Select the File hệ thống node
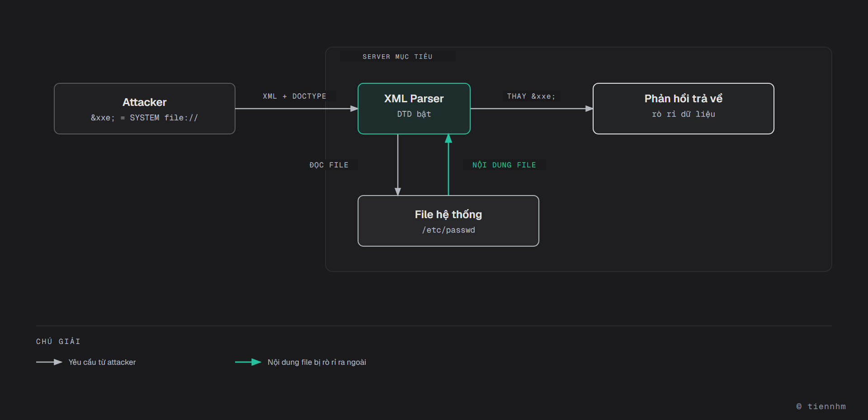The width and height of the screenshot is (868, 420). (448, 221)
